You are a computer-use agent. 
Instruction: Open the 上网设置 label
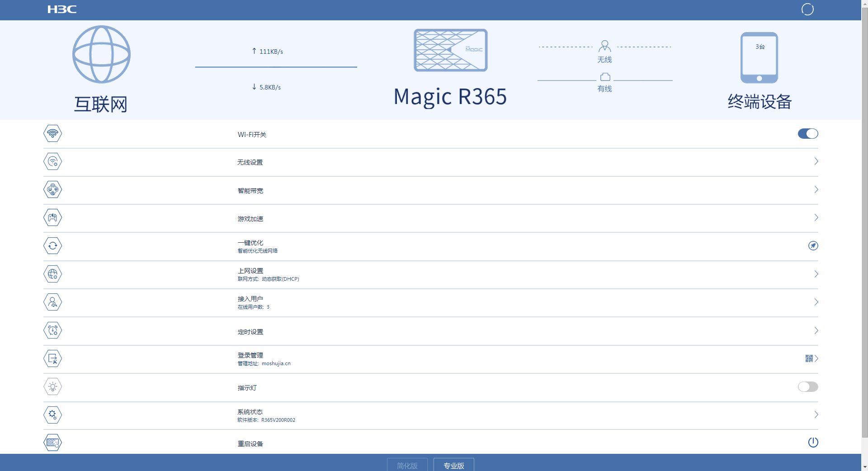250,271
